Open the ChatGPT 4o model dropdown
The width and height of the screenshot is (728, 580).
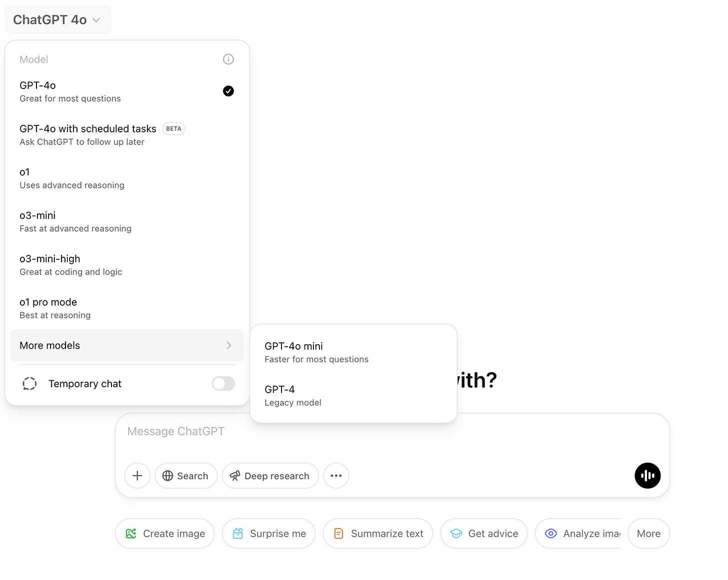tap(57, 20)
